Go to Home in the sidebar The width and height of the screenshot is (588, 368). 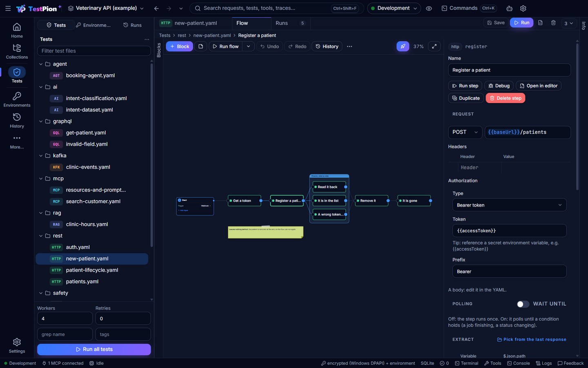coord(17,30)
